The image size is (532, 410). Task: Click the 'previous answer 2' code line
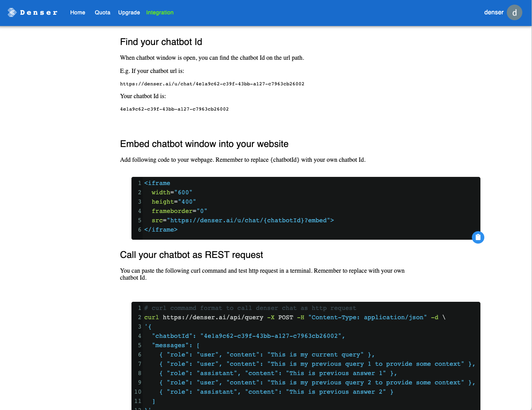click(x=276, y=392)
